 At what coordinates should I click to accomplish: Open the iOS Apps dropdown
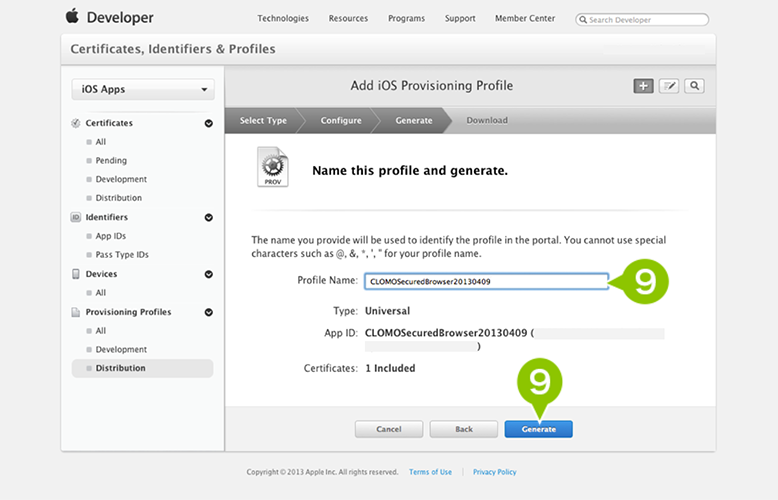pyautogui.click(x=143, y=89)
